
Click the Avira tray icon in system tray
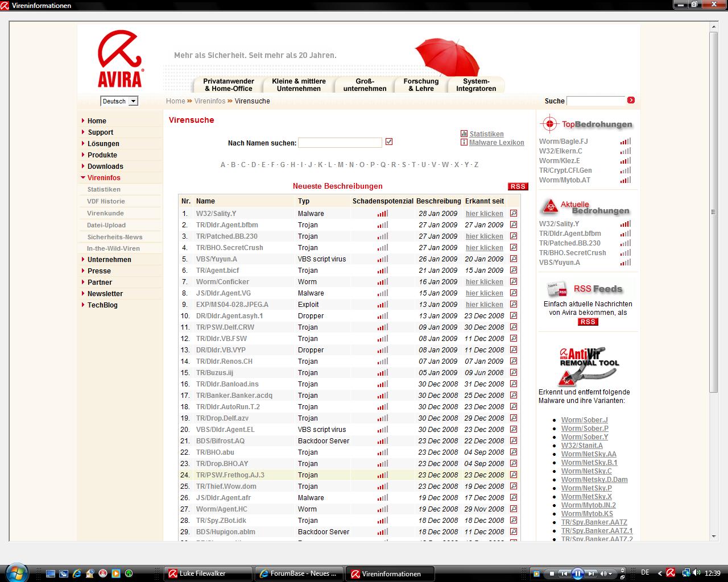(x=671, y=573)
